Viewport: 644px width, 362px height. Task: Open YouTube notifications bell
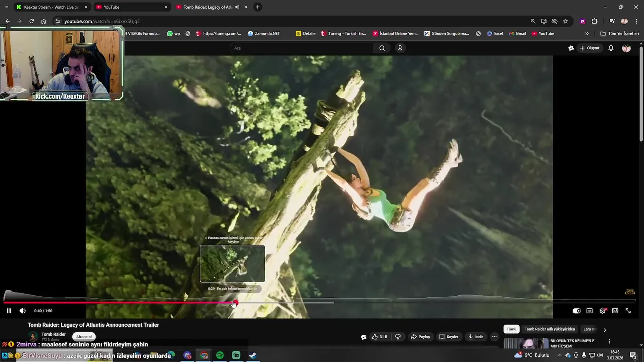[x=611, y=48]
